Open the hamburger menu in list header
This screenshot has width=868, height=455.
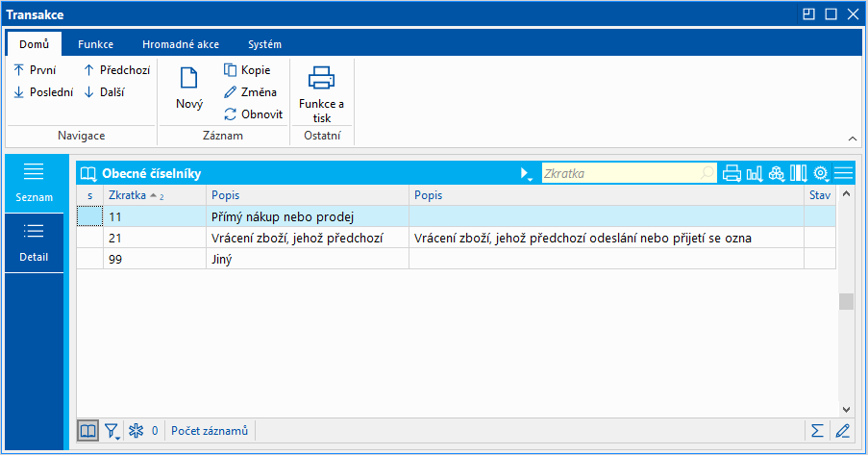pos(844,173)
